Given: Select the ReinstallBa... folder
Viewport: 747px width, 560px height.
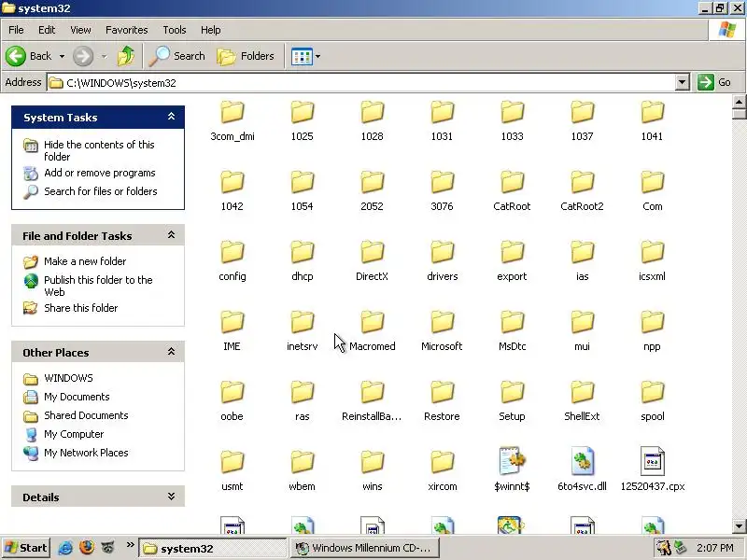Looking at the screenshot, I should 372,401.
